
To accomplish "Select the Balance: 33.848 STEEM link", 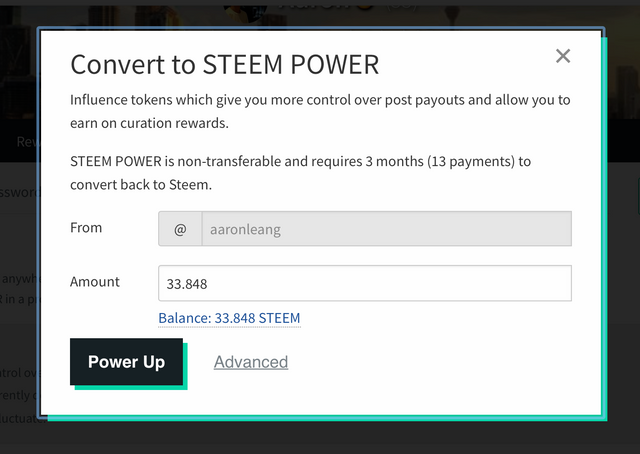I will [x=229, y=318].
